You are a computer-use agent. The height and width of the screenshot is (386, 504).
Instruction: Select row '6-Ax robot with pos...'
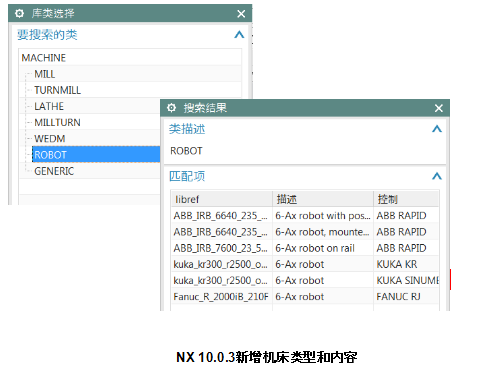[305, 216]
